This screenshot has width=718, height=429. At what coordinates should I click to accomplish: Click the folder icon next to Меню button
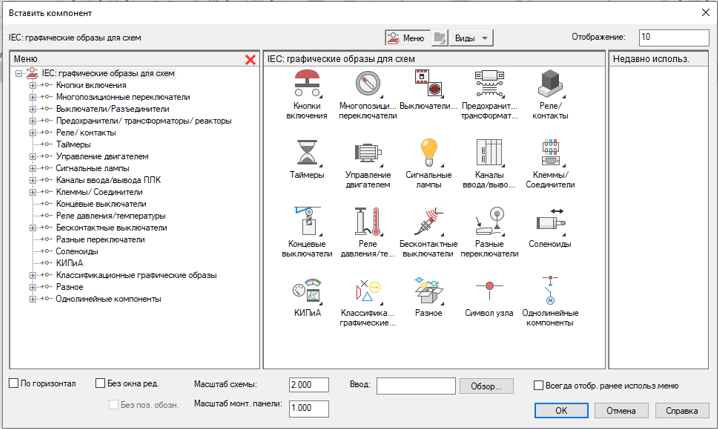click(440, 38)
